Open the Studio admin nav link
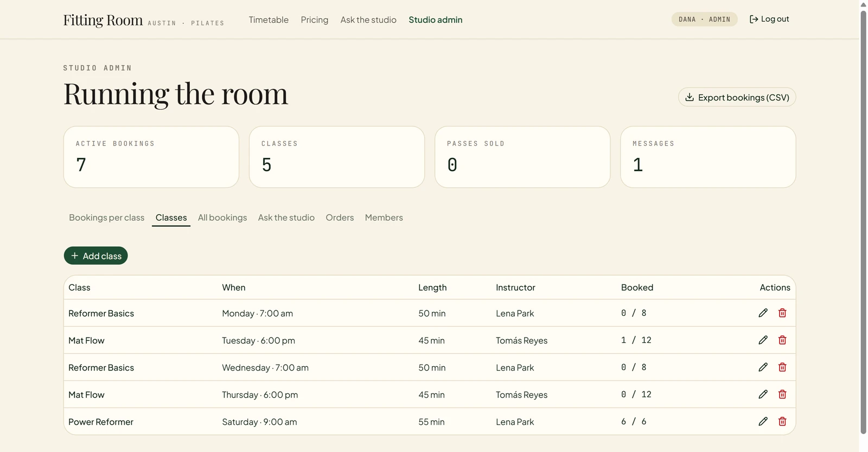The height and width of the screenshot is (452, 868). point(436,20)
